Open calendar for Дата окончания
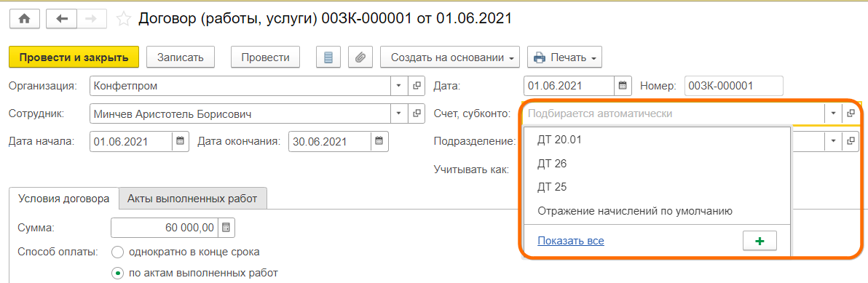This screenshot has height=283, width=868. point(379,140)
